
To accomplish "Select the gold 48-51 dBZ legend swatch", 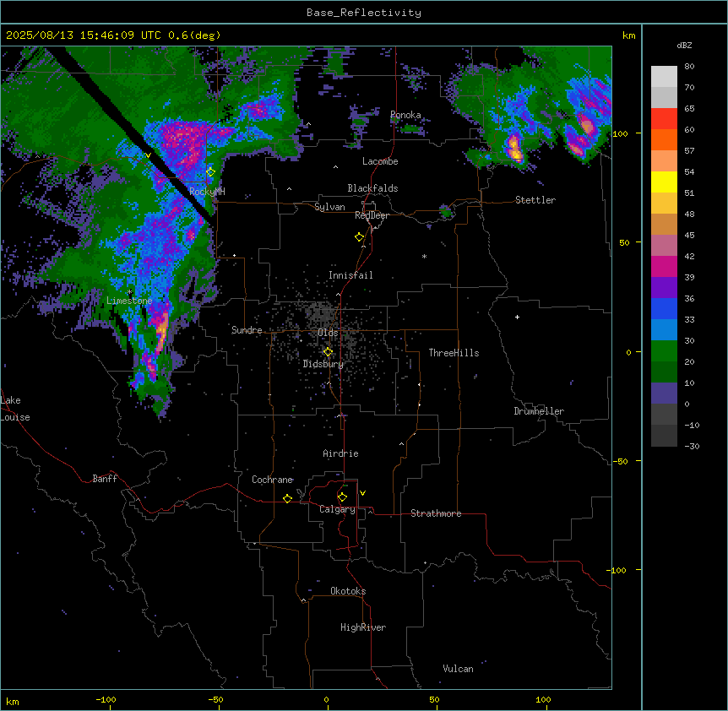I will point(664,204).
